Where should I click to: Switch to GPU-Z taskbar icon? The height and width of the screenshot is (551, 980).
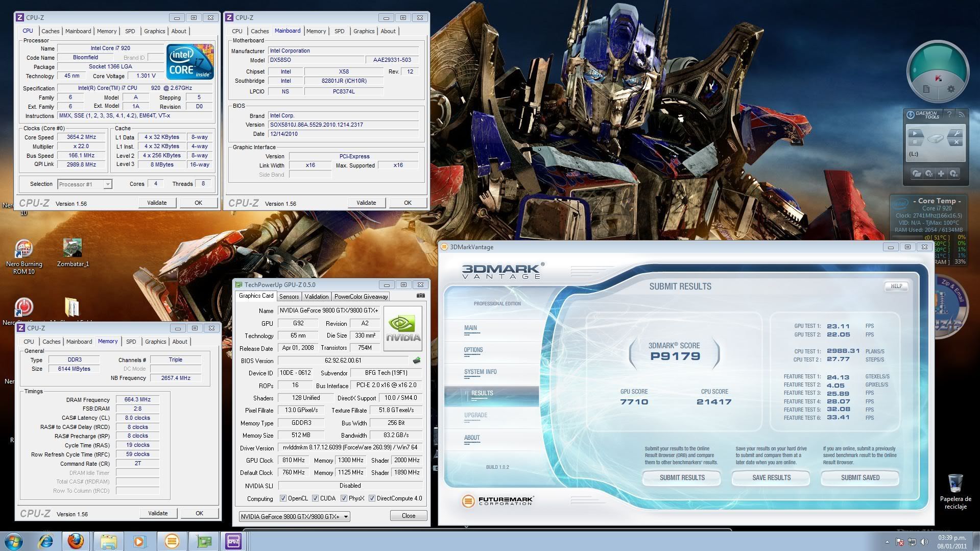click(x=203, y=541)
